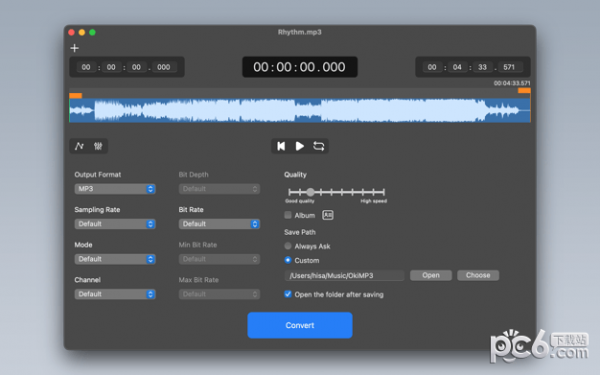The height and width of the screenshot is (375, 600).
Task: Click the High speed label
Action: pyautogui.click(x=373, y=201)
